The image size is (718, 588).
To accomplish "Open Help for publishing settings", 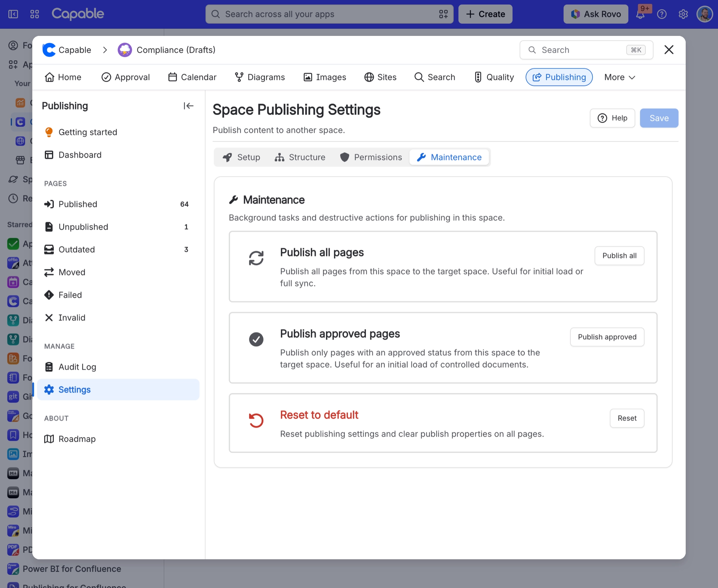I will pos(612,118).
